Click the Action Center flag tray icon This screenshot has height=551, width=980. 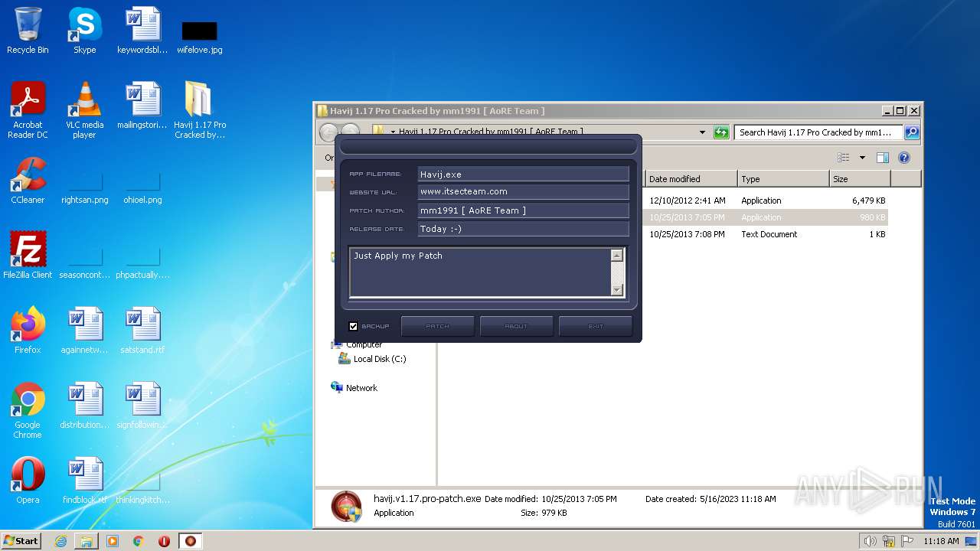pyautogui.click(x=906, y=541)
